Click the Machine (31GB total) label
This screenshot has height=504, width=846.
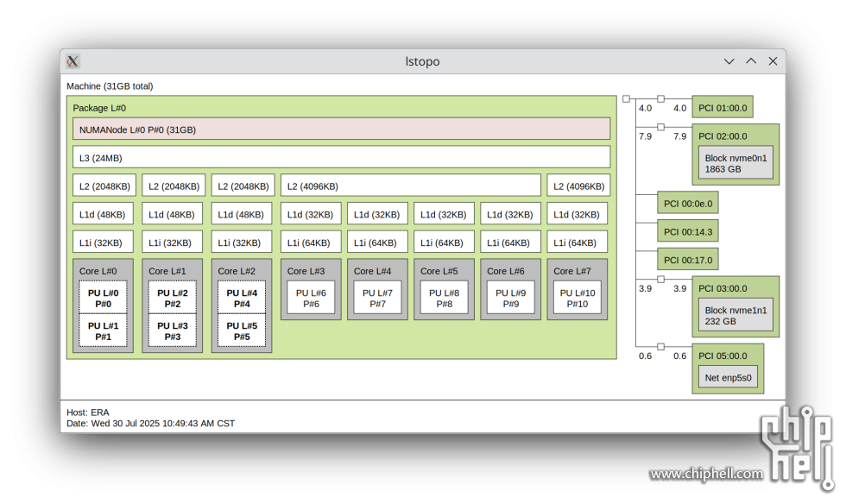(x=110, y=85)
